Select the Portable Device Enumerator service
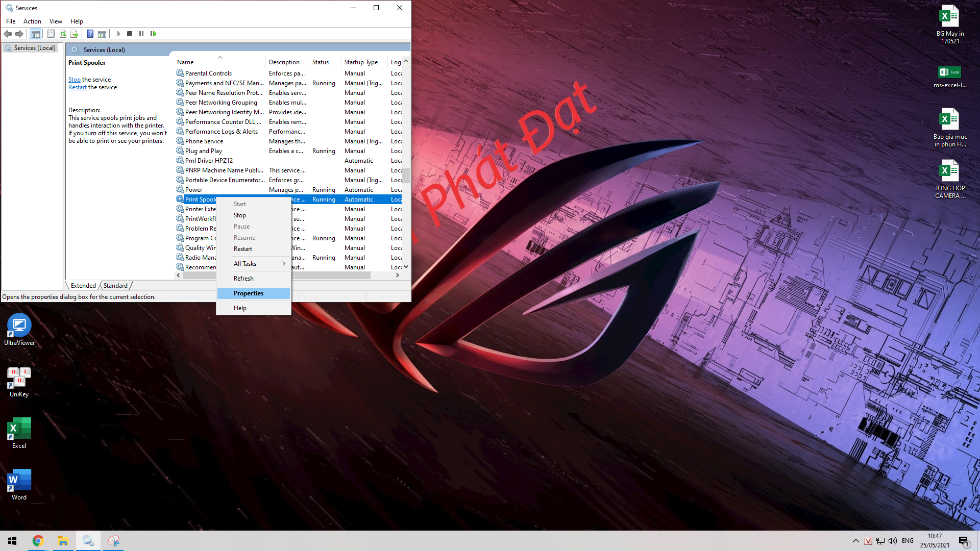Viewport: 980px width, 551px height. [x=289, y=180]
